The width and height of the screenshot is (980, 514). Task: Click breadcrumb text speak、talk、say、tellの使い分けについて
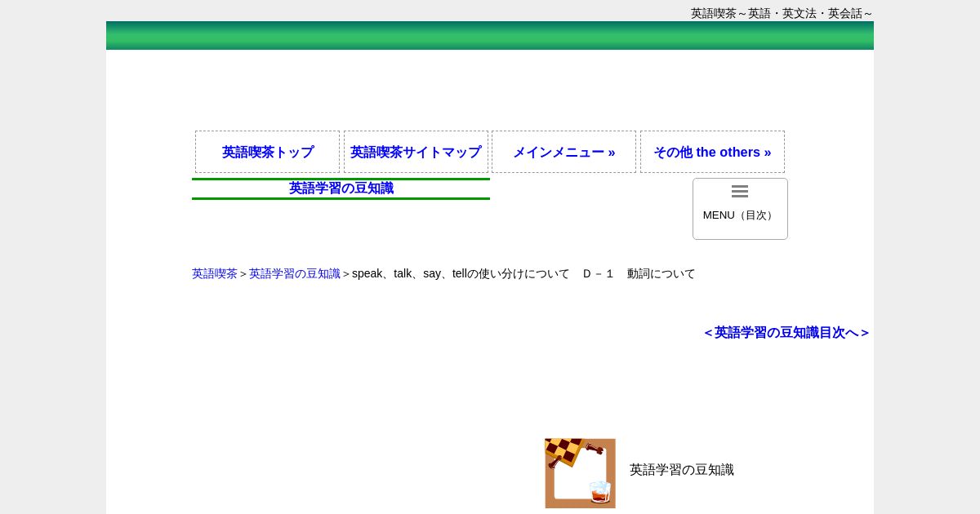tap(461, 274)
